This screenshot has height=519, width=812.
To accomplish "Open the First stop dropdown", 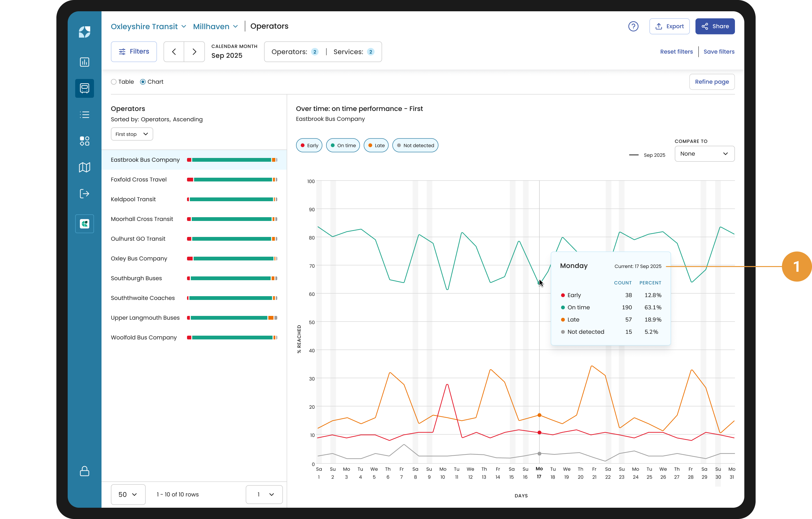I will [x=132, y=134].
